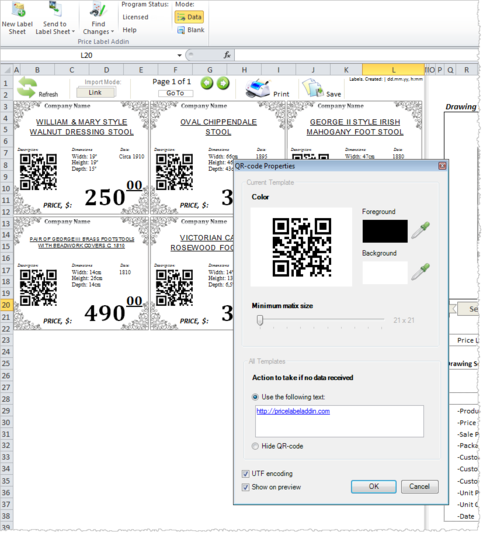This screenshot has height=535, width=483.
Task: Select 'Use the following text' radio button
Action: click(255, 397)
